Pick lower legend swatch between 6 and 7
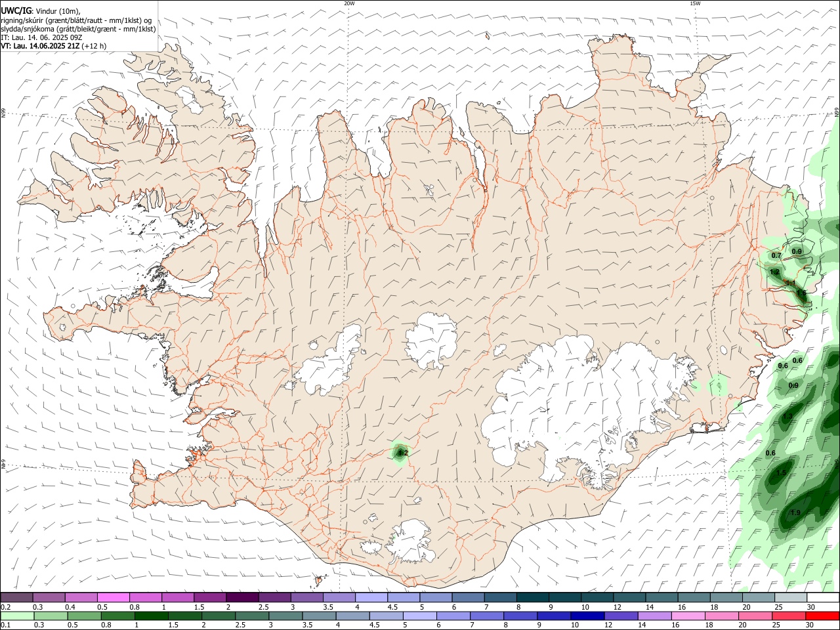The width and height of the screenshot is (840, 630). click(453, 616)
